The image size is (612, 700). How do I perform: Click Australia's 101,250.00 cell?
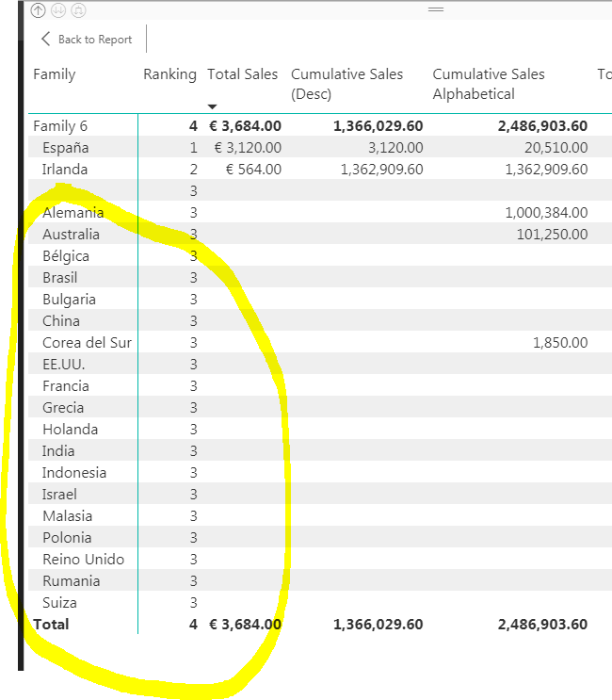pos(553,234)
